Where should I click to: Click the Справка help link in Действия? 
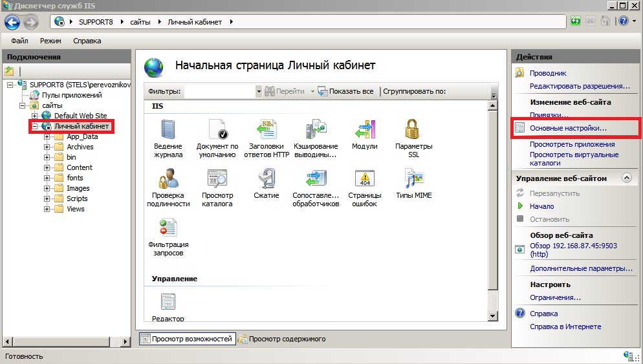click(543, 314)
